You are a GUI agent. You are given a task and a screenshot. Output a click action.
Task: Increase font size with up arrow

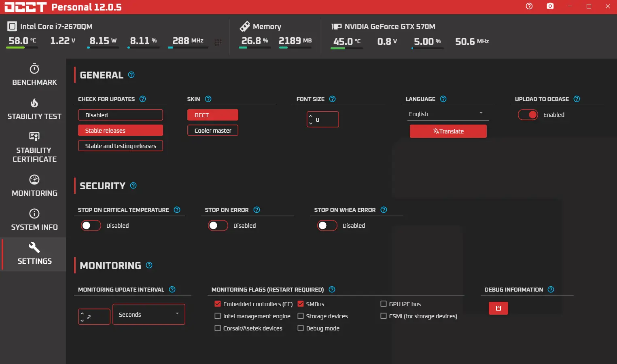coord(311,116)
